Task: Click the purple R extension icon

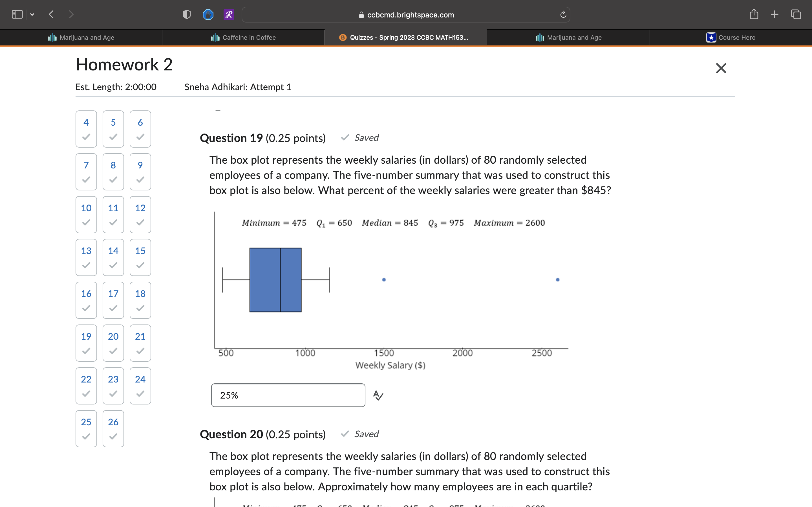Action: [x=229, y=14]
